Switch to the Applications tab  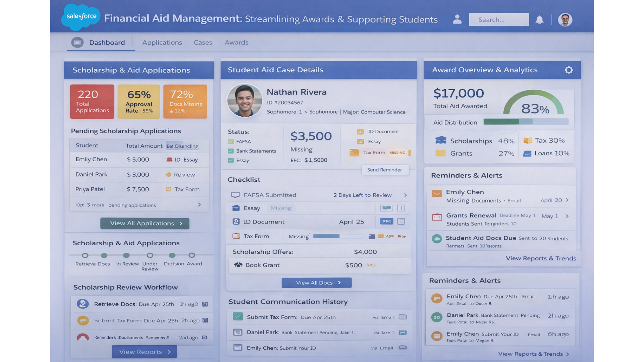[x=162, y=42]
